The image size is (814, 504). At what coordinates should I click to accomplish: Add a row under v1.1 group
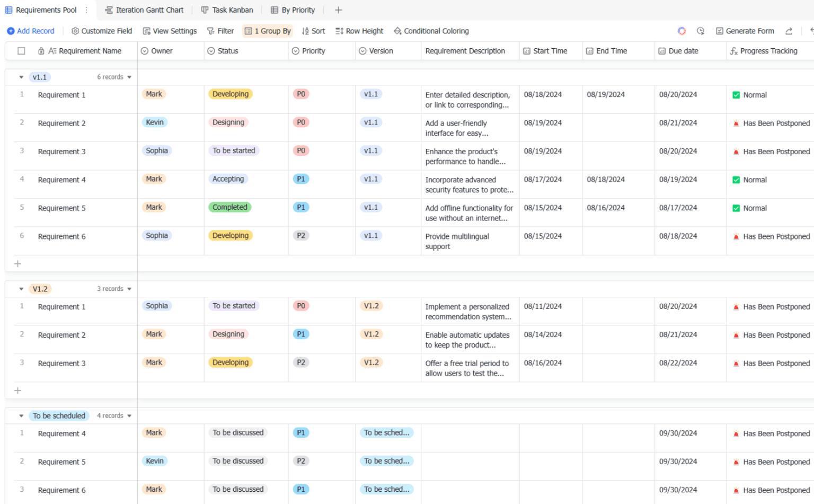click(x=17, y=264)
